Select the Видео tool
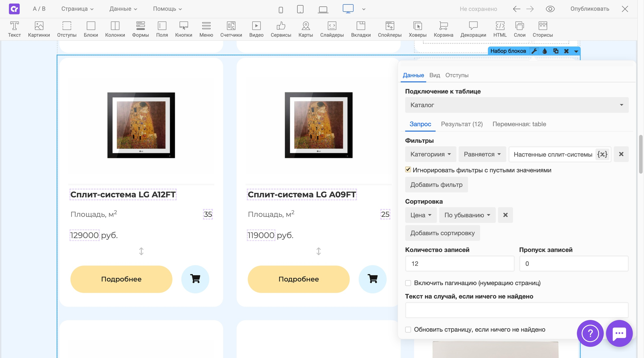The width and height of the screenshot is (644, 358). (x=256, y=29)
